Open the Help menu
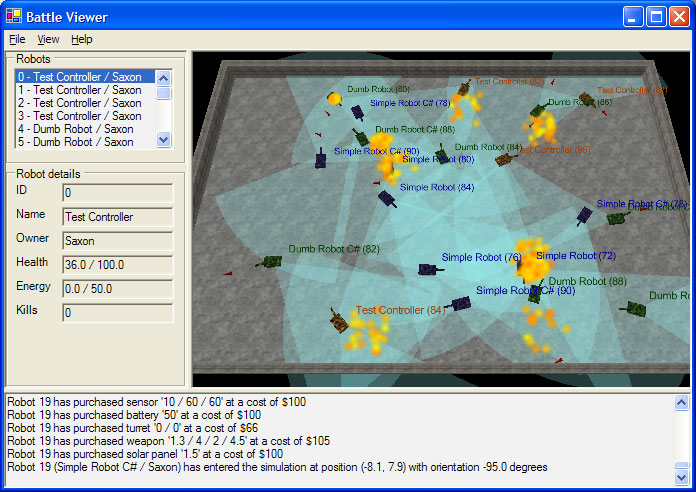Image resolution: width=696 pixels, height=492 pixels. point(82,39)
